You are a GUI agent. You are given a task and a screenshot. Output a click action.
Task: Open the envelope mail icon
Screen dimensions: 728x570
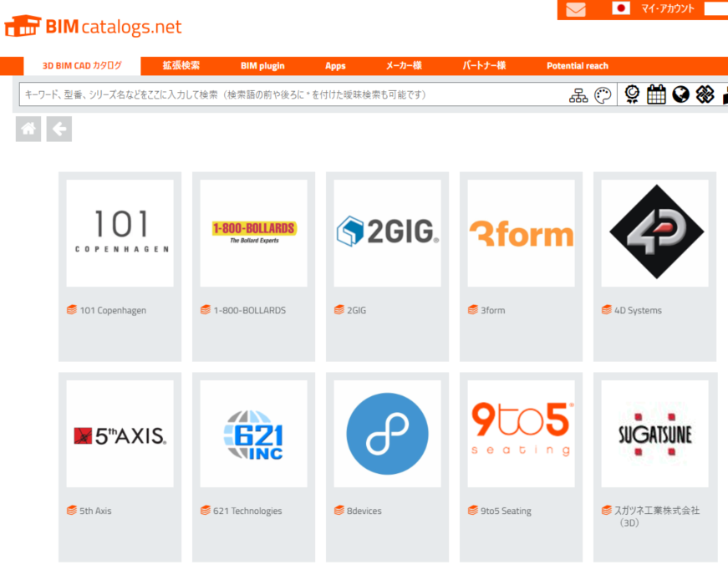coord(576,9)
